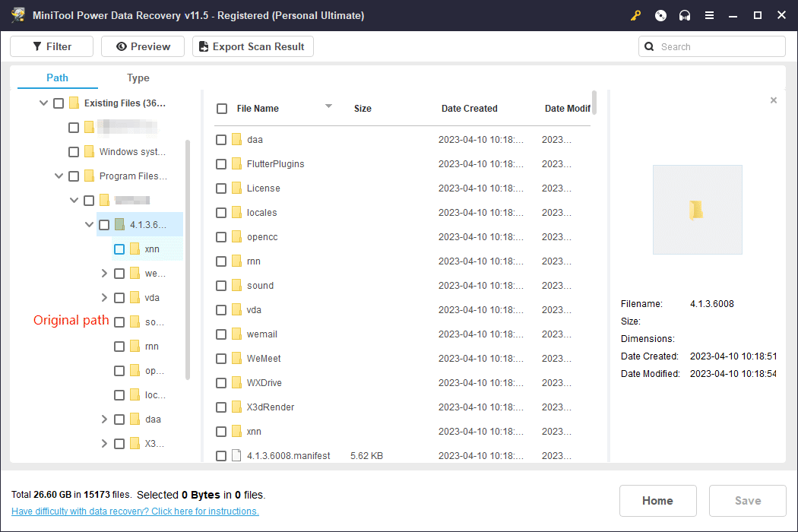This screenshot has height=532, width=798.
Task: Click the 4.1.3.6... folder icon in tree
Action: [119, 224]
